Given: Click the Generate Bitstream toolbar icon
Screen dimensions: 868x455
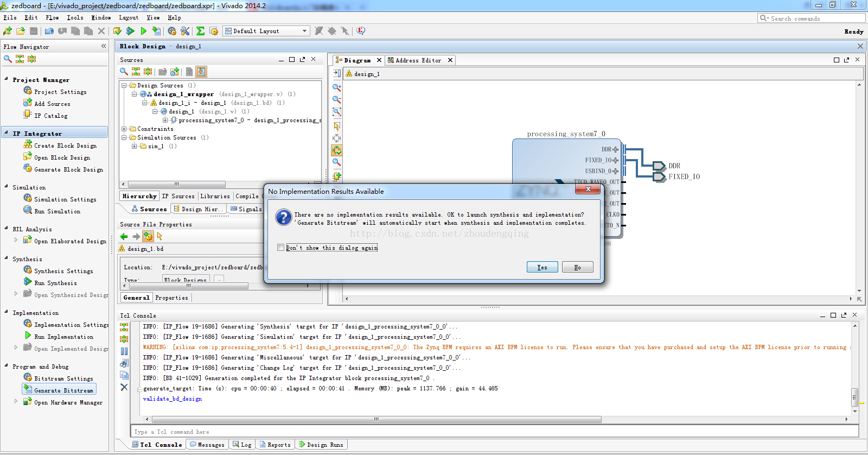Looking at the screenshot, I should [x=156, y=31].
